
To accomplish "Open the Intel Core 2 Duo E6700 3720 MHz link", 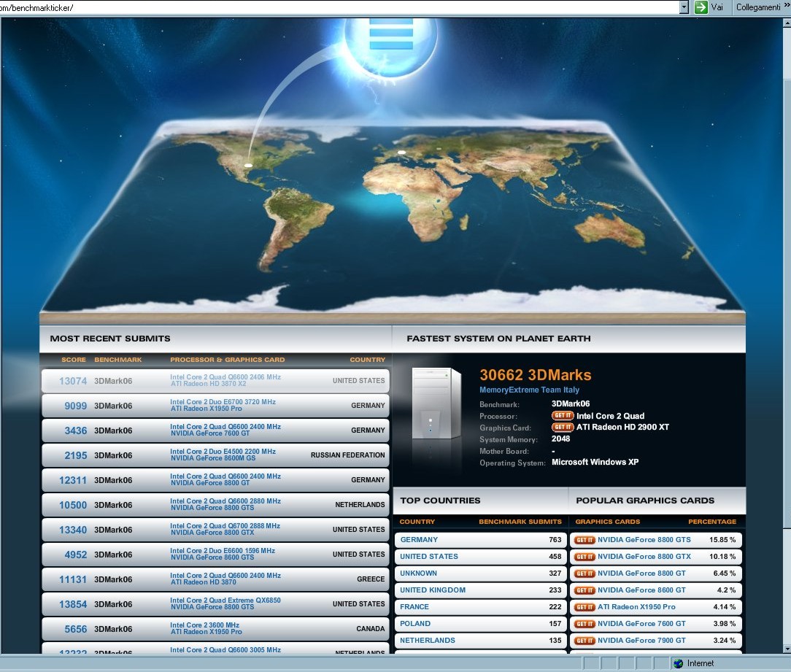I will pos(223,401).
